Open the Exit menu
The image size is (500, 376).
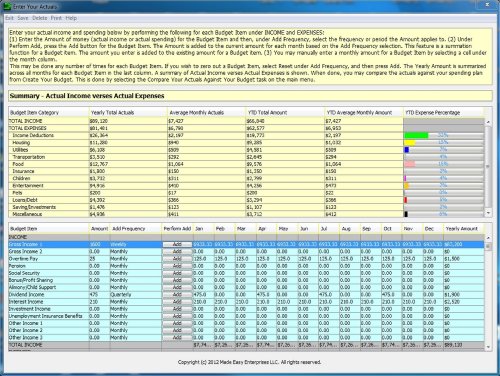pyautogui.click(x=9, y=18)
